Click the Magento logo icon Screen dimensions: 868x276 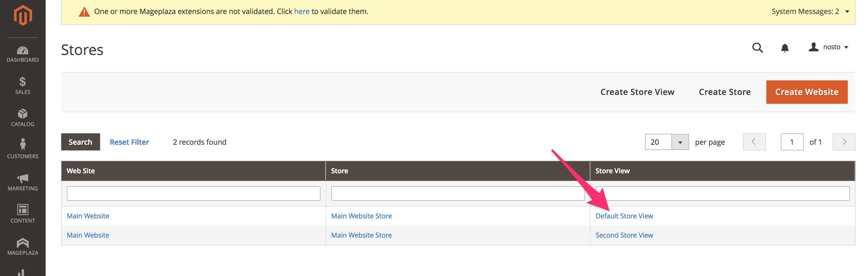pyautogui.click(x=23, y=15)
